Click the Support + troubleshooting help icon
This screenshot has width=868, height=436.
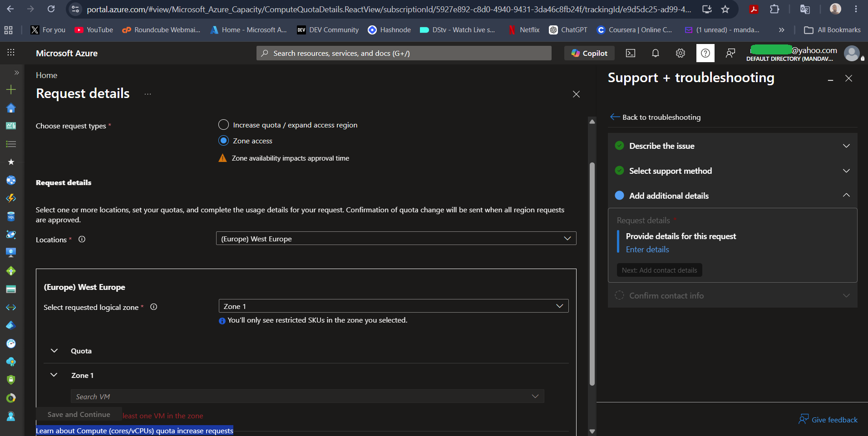point(705,53)
